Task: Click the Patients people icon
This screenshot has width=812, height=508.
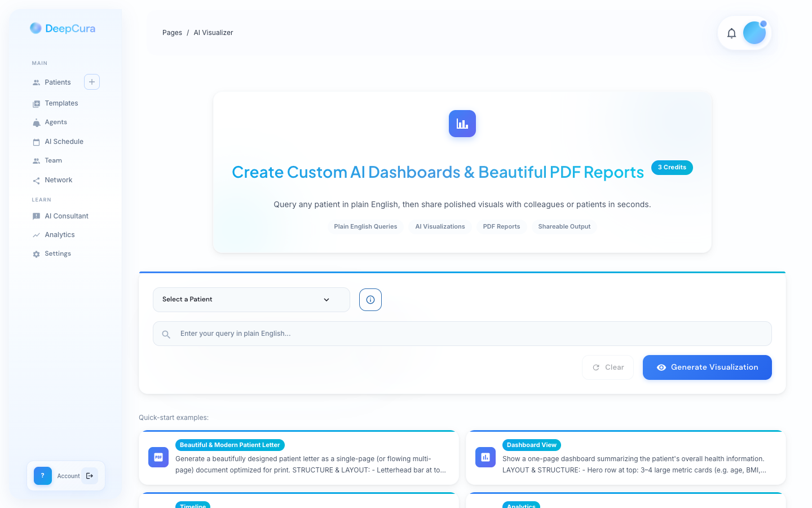Action: tap(36, 82)
